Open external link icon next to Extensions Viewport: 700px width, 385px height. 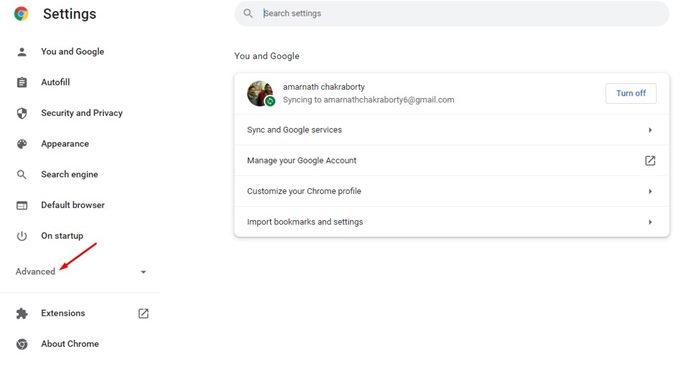pos(143,314)
